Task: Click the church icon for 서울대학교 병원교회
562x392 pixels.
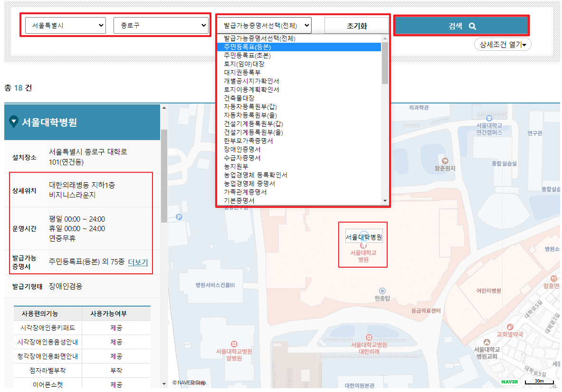Action: pyautogui.click(x=486, y=342)
